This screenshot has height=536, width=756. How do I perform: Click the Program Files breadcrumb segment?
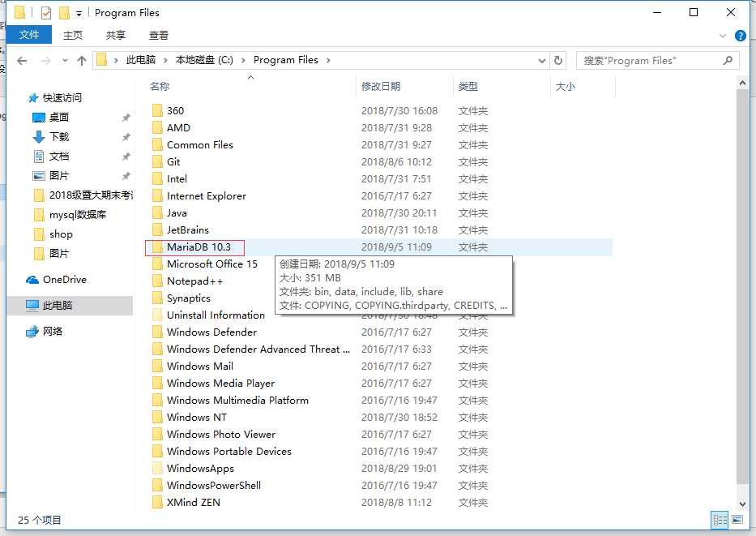click(286, 60)
